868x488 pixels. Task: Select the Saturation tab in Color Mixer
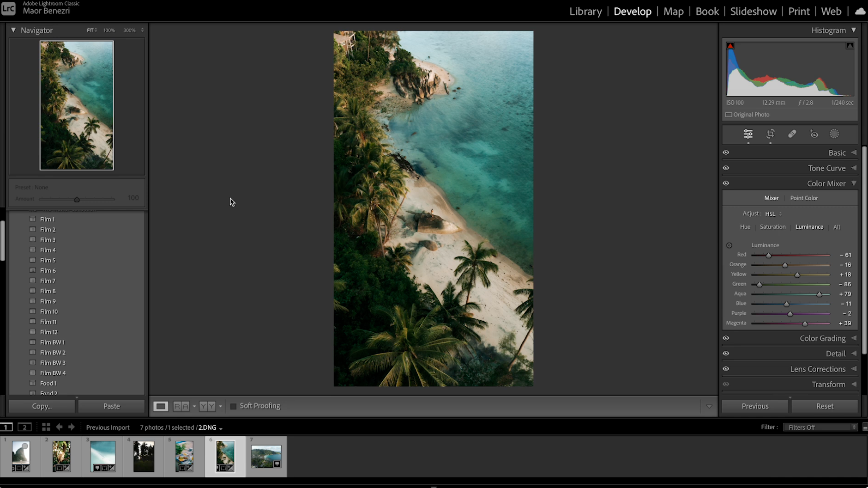(772, 227)
